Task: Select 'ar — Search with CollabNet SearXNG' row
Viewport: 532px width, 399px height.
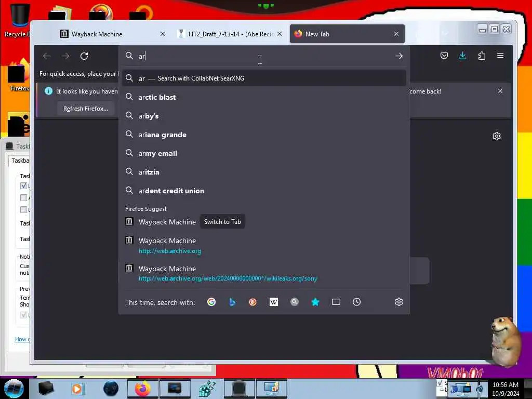Action: pos(264,78)
